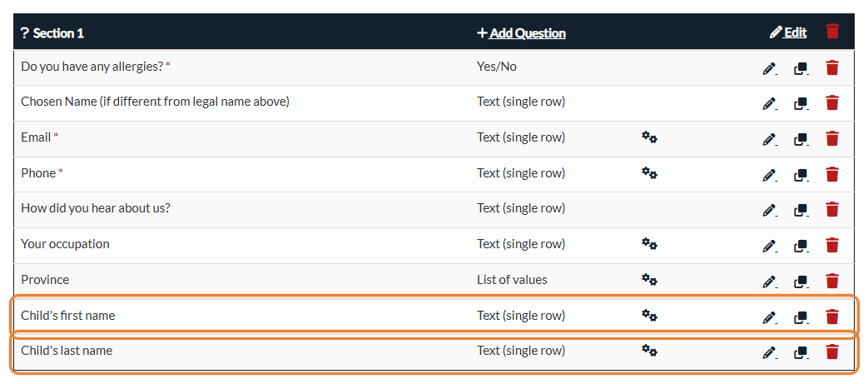Delete the Child's first name question
Screen dimensions: 868x384
click(x=832, y=317)
